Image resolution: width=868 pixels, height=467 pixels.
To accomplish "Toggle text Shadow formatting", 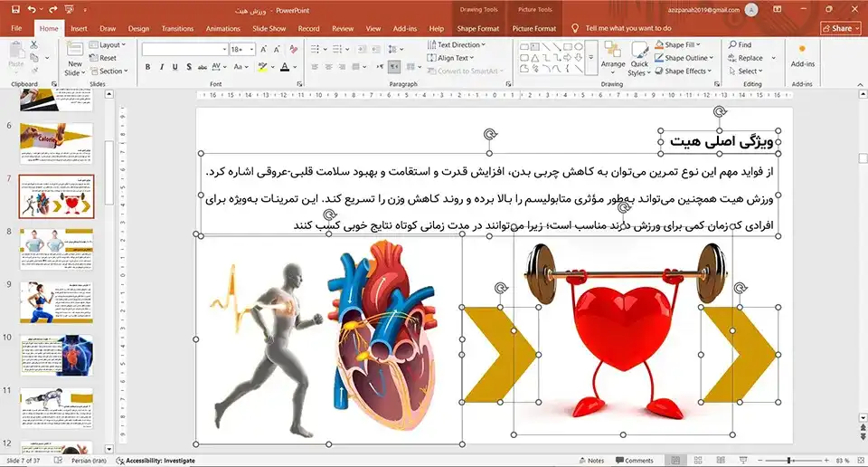I will [189, 66].
